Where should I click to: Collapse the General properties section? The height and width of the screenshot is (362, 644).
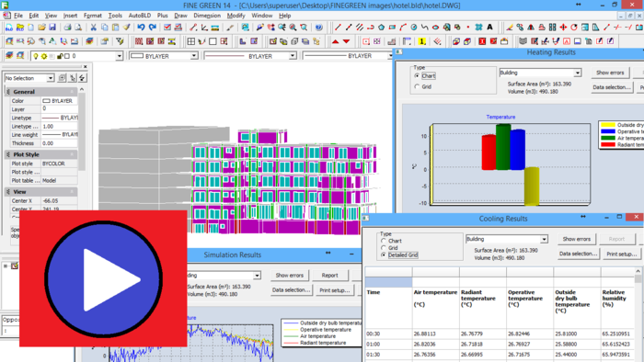(x=72, y=92)
